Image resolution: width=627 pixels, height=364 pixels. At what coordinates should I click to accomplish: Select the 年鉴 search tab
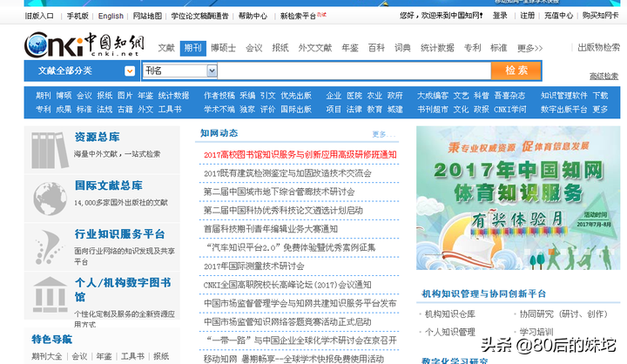click(350, 48)
